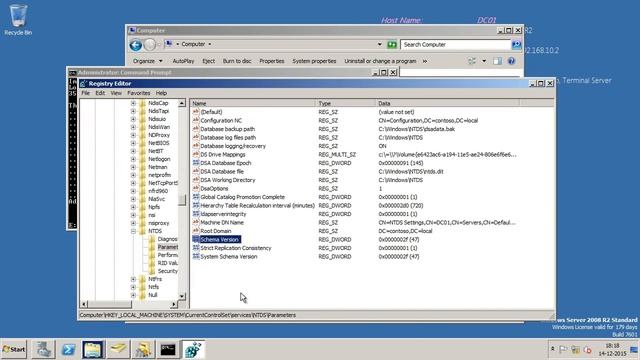Click the network icon in system tray
The height and width of the screenshot is (360, 640).
click(x=576, y=349)
